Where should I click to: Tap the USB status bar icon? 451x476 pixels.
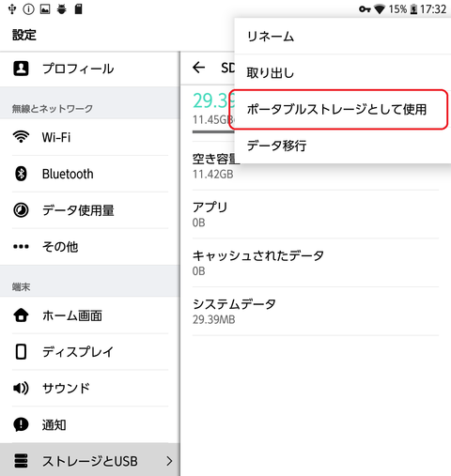(12, 9)
